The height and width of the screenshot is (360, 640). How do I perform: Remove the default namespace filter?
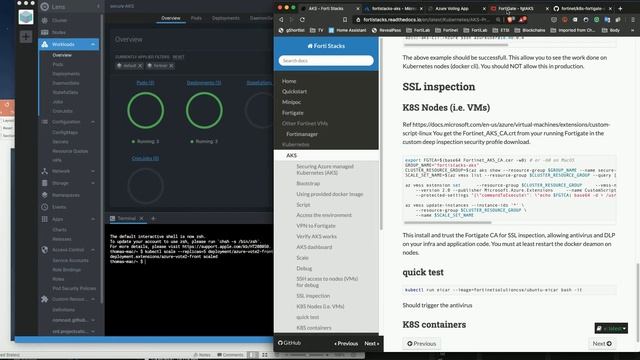pos(140,65)
